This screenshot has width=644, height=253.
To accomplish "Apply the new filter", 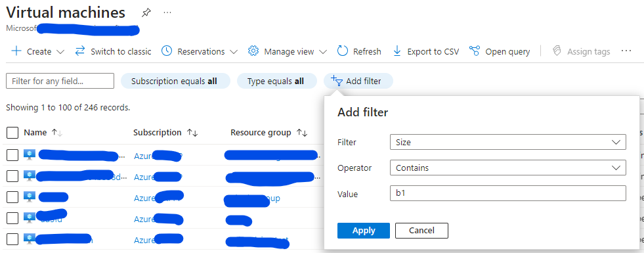I will point(364,231).
